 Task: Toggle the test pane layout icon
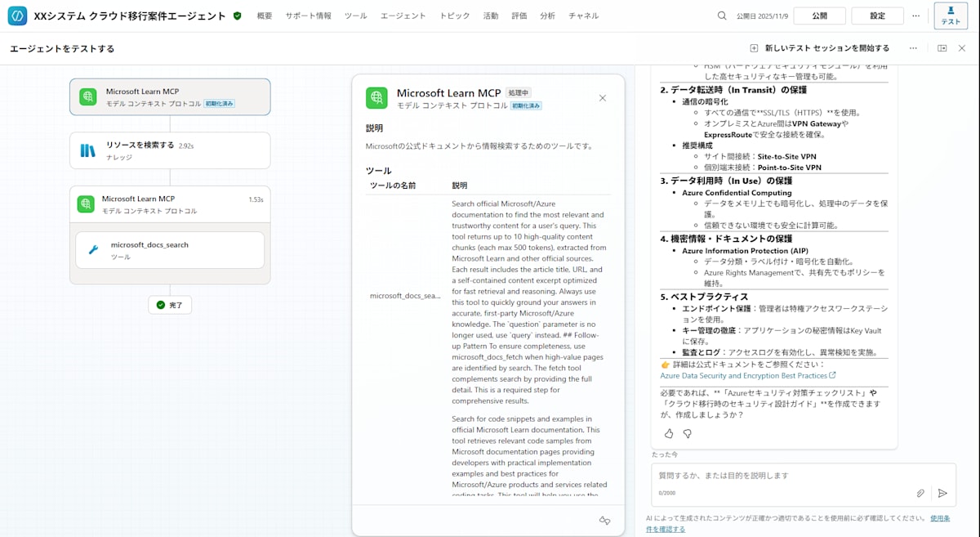tap(942, 48)
